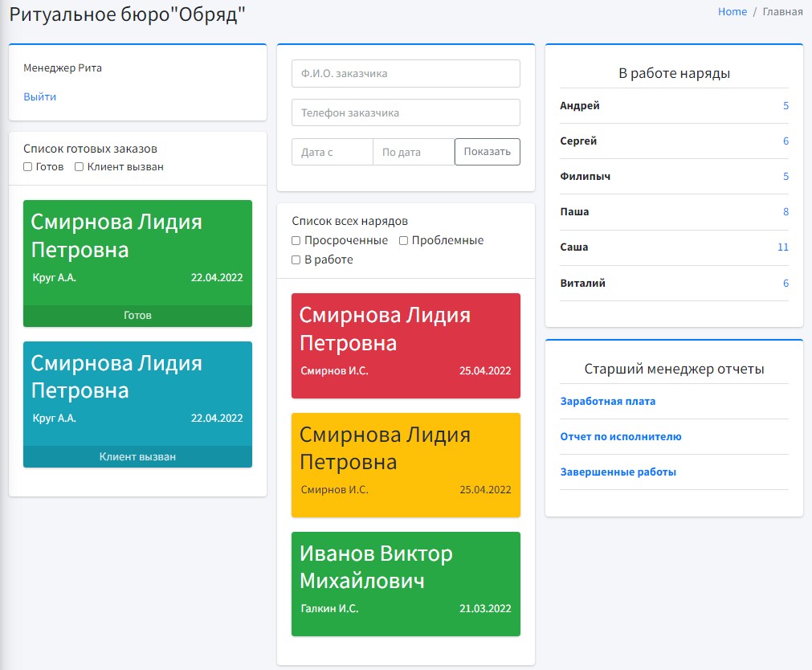Click the Готов footer on green card
Screen dimensions: 812x670
tap(138, 315)
